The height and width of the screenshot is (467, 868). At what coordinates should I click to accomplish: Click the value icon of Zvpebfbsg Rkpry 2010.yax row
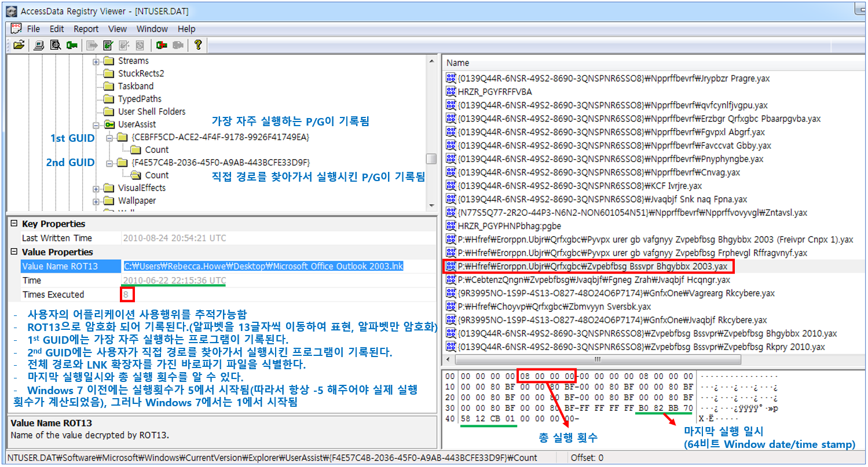pyautogui.click(x=451, y=347)
